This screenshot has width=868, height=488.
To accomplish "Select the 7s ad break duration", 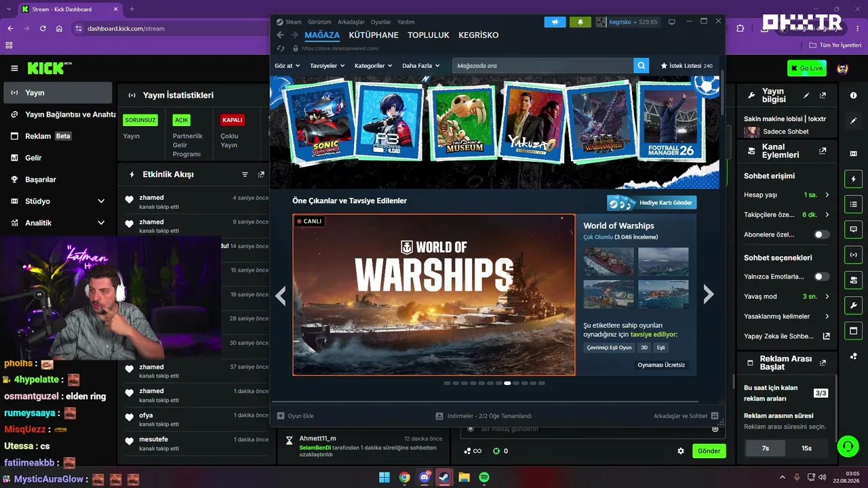I will click(x=765, y=448).
